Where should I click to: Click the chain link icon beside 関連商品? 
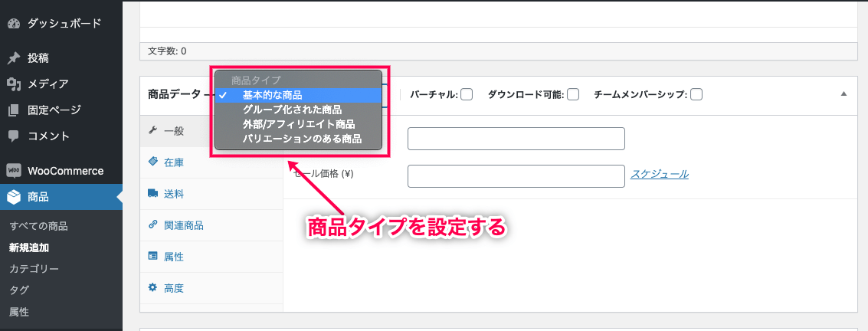pos(152,224)
